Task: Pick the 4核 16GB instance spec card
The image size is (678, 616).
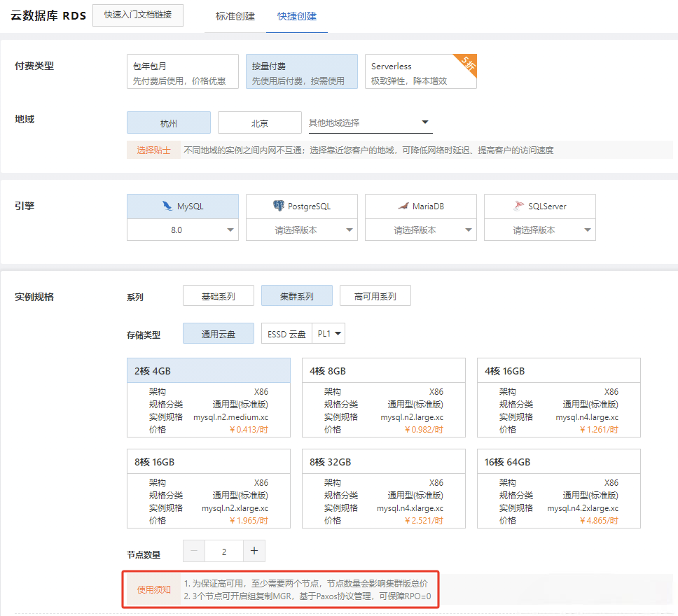Action: click(559, 398)
